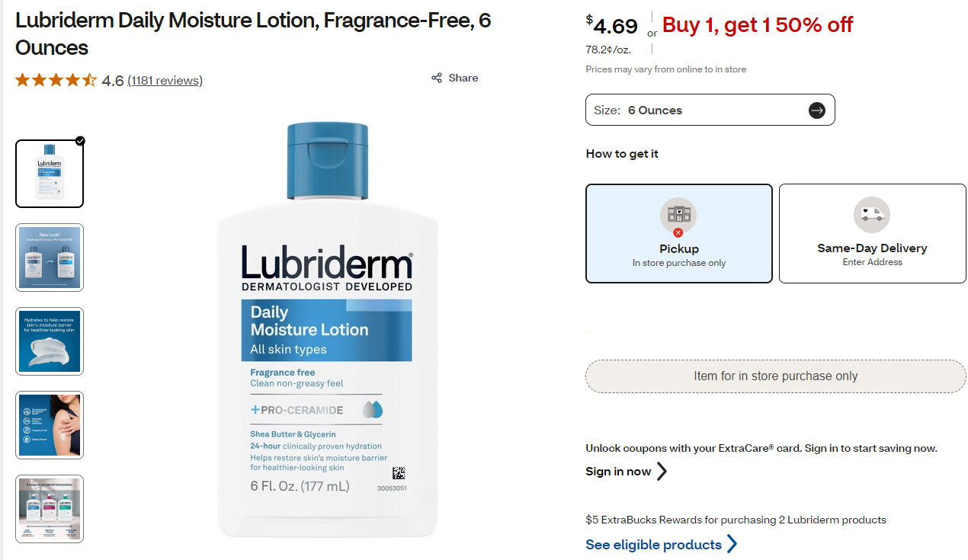Select the New Look comparison thumbnail
Viewport: 968px width, 560px height.
pyautogui.click(x=50, y=258)
